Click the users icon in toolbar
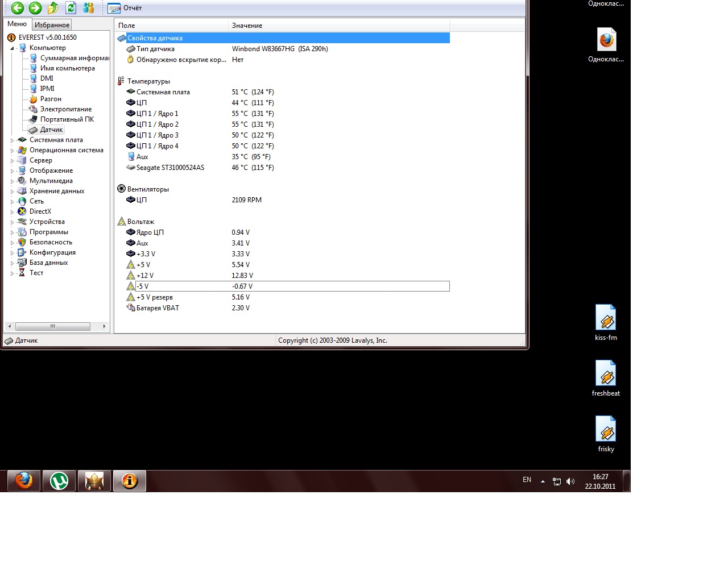The width and height of the screenshot is (728, 582). 89,8
